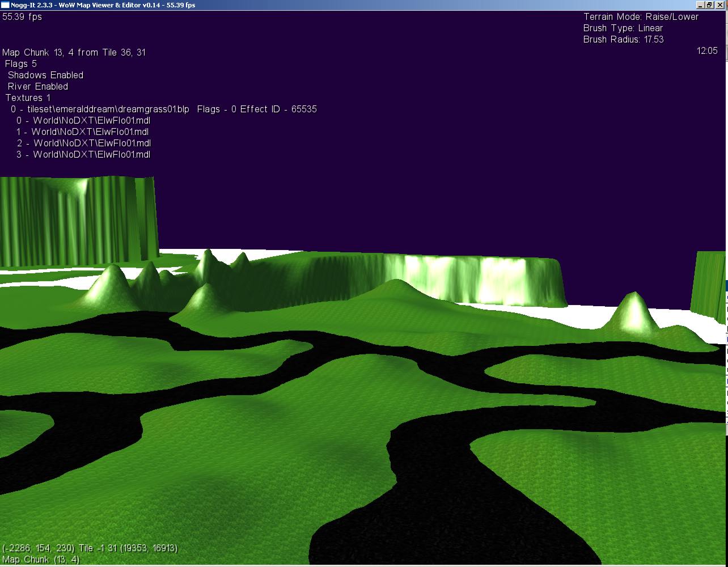
Task: Click the camera coordinates '(-2286, 154, 230)' line
Action: pos(90,548)
